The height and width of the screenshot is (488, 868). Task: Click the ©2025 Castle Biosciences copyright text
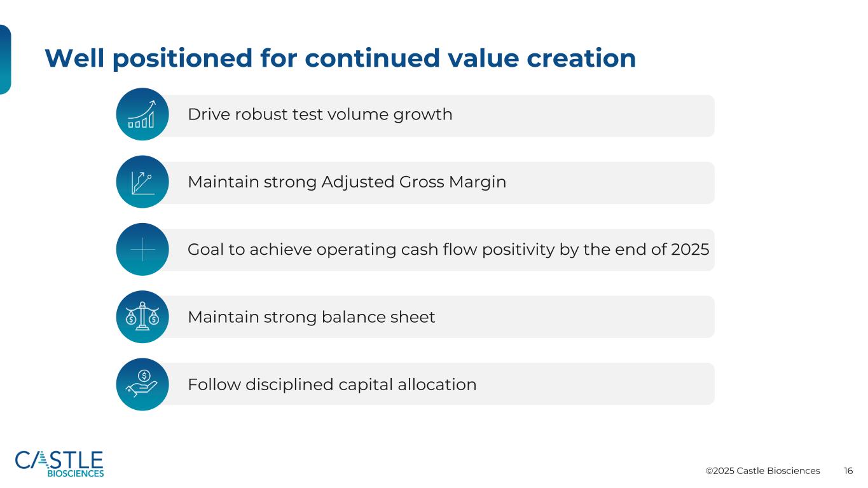[762, 471]
